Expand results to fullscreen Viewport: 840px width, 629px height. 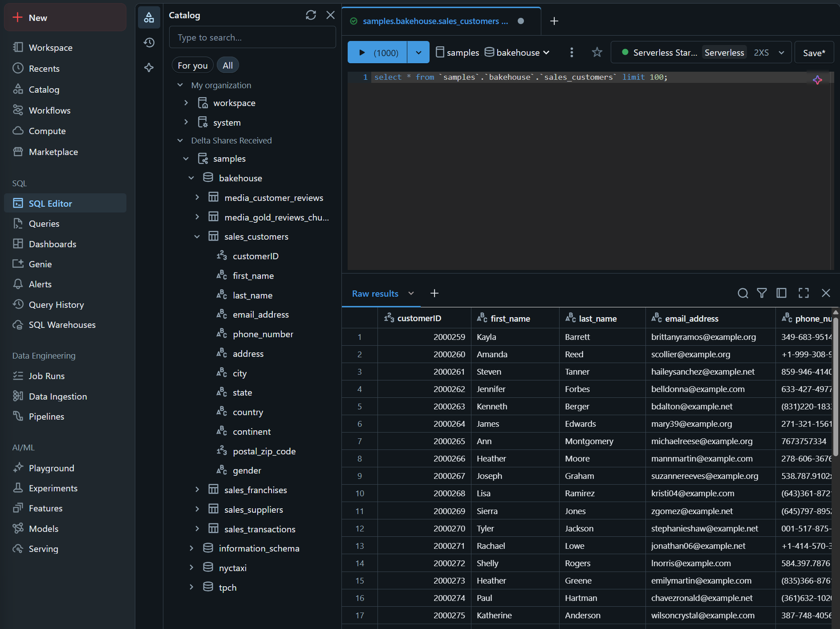(x=803, y=293)
